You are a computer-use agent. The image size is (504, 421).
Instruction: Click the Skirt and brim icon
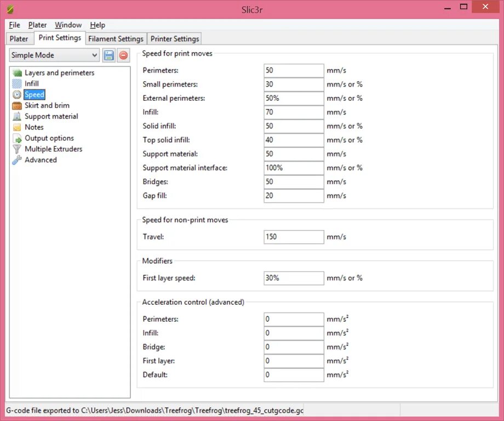tap(17, 105)
